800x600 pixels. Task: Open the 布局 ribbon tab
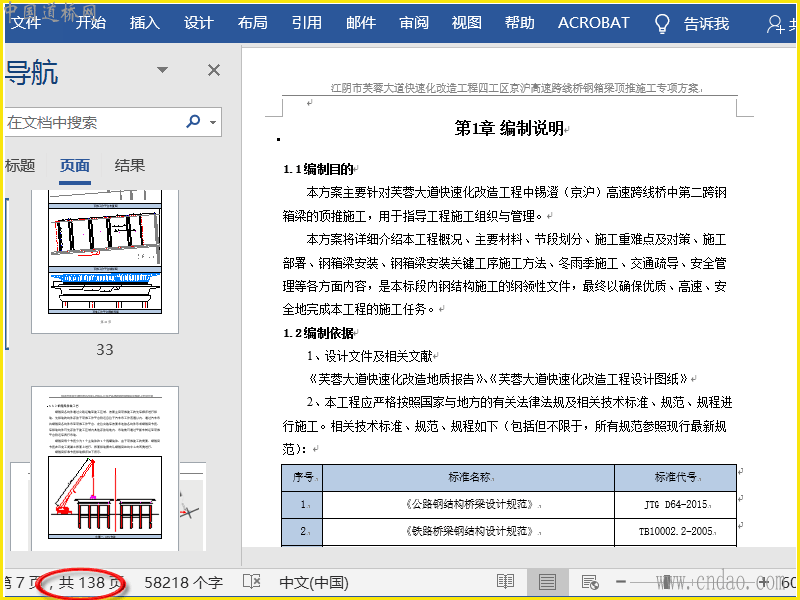253,23
